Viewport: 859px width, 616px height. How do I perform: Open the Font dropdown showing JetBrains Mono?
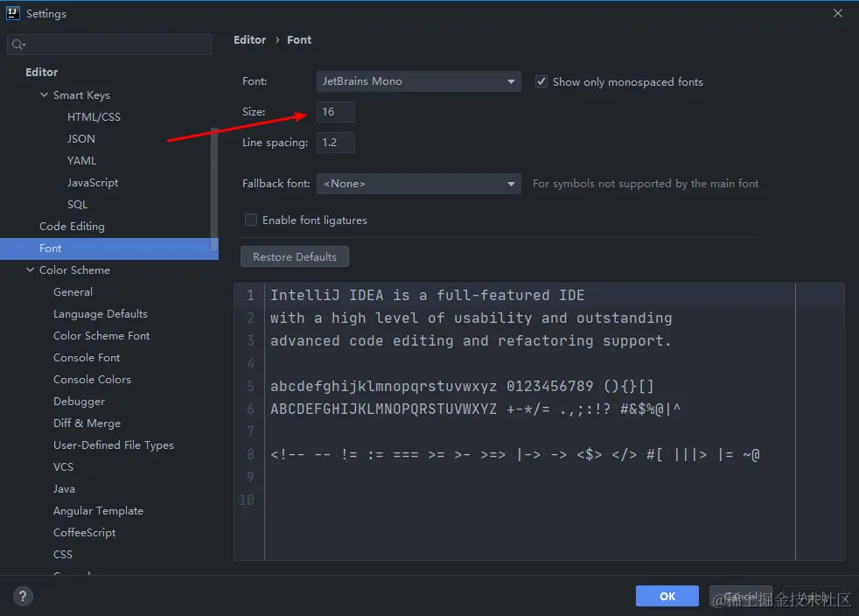pyautogui.click(x=418, y=81)
